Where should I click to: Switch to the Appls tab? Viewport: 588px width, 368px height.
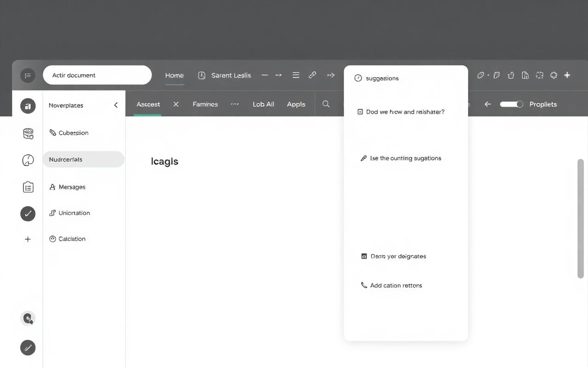(x=296, y=104)
